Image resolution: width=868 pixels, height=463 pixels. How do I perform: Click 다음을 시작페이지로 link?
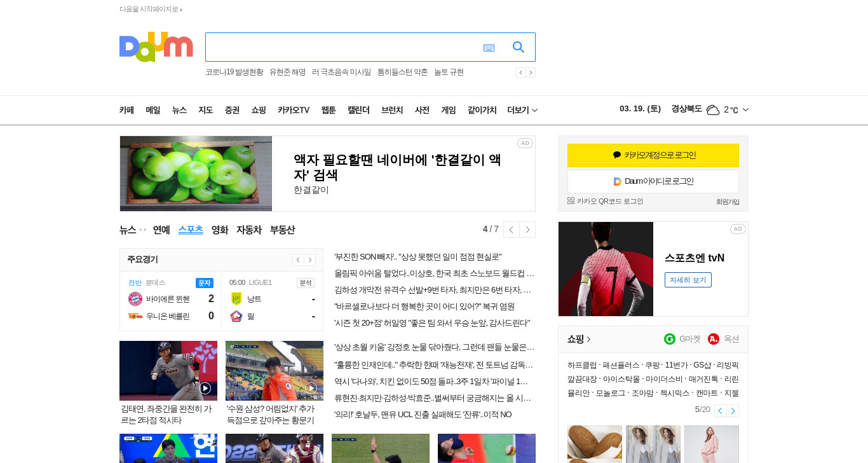151,9
